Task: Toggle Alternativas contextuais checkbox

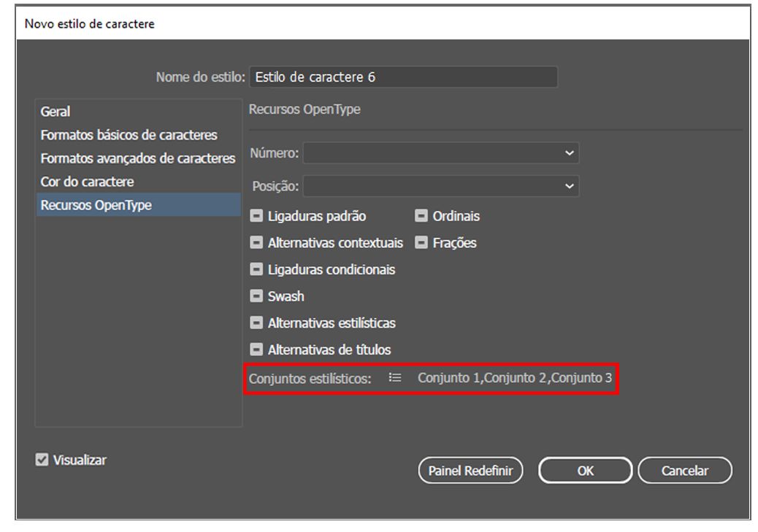Action: 256,242
